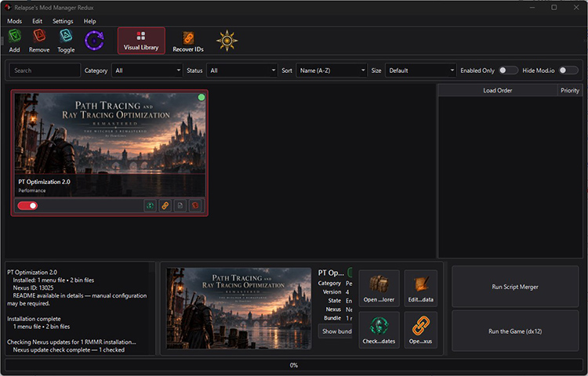Turn on the Hide Mod.io switch
Image resolution: width=588 pixels, height=376 pixels.
tap(568, 70)
